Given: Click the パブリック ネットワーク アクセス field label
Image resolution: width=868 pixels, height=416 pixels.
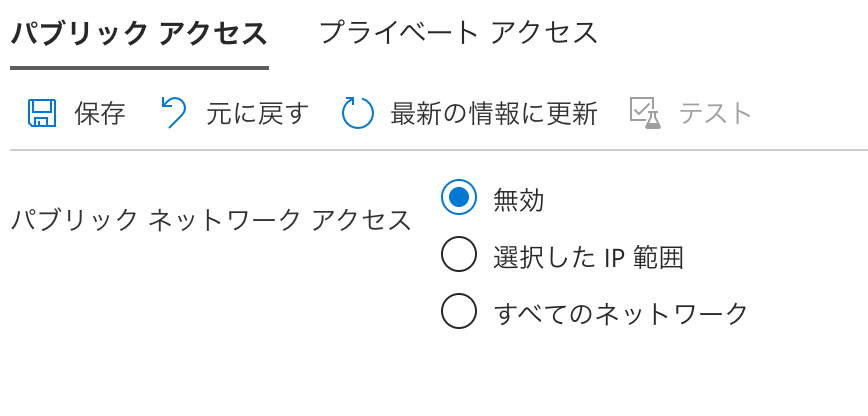Looking at the screenshot, I should click(x=211, y=220).
